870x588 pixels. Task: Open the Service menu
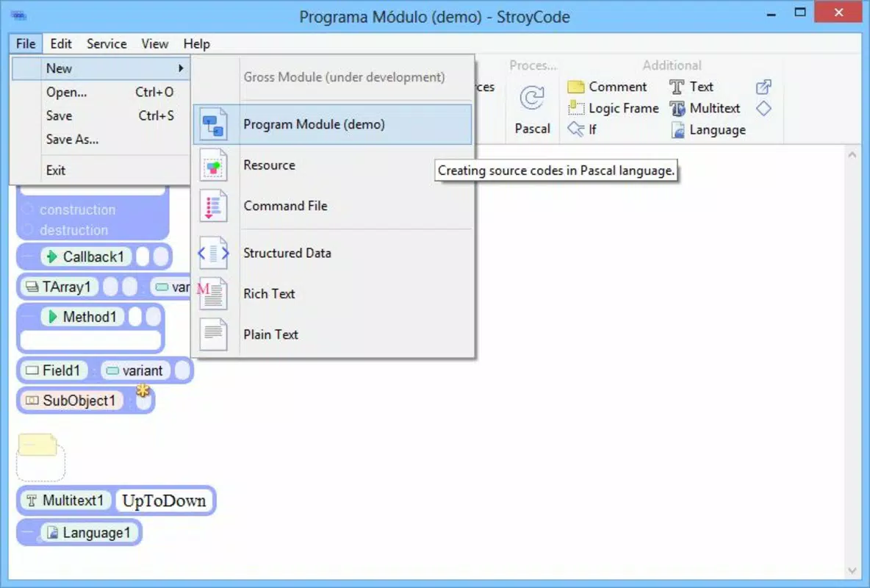(x=107, y=44)
